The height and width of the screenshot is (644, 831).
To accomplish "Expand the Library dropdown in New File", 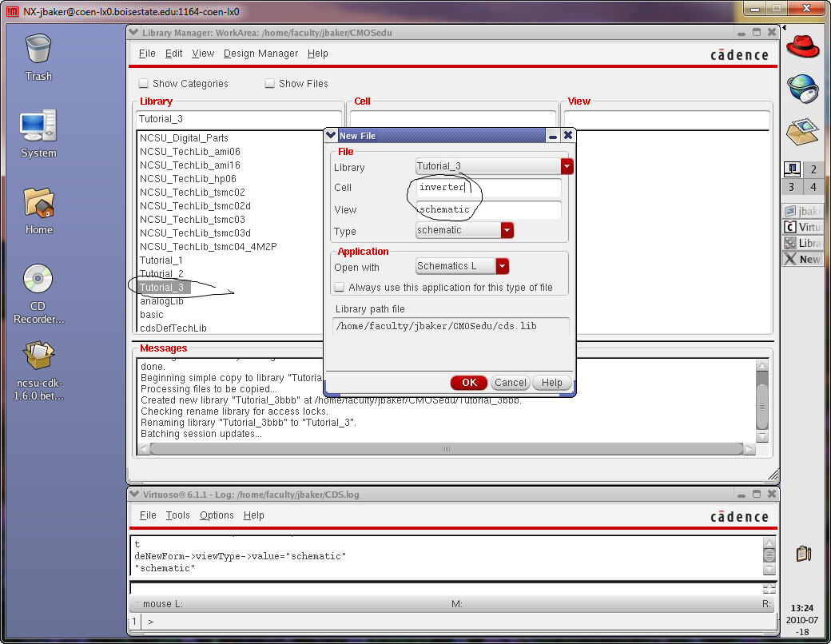I will point(567,166).
